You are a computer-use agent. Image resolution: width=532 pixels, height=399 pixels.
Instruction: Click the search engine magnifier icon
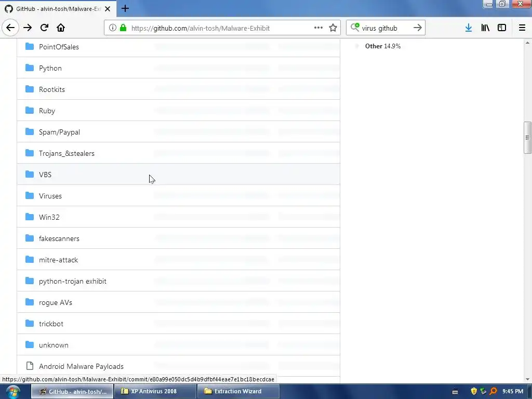click(x=354, y=28)
